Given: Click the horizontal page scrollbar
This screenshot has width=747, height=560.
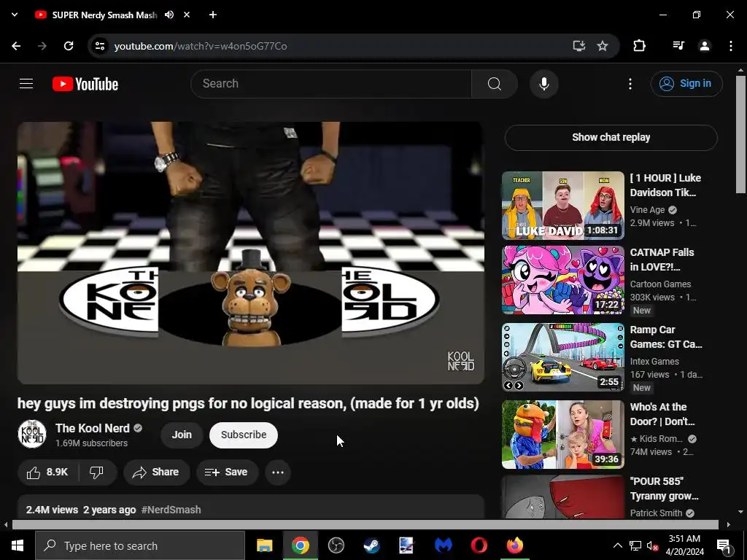Looking at the screenshot, I should click(365, 524).
